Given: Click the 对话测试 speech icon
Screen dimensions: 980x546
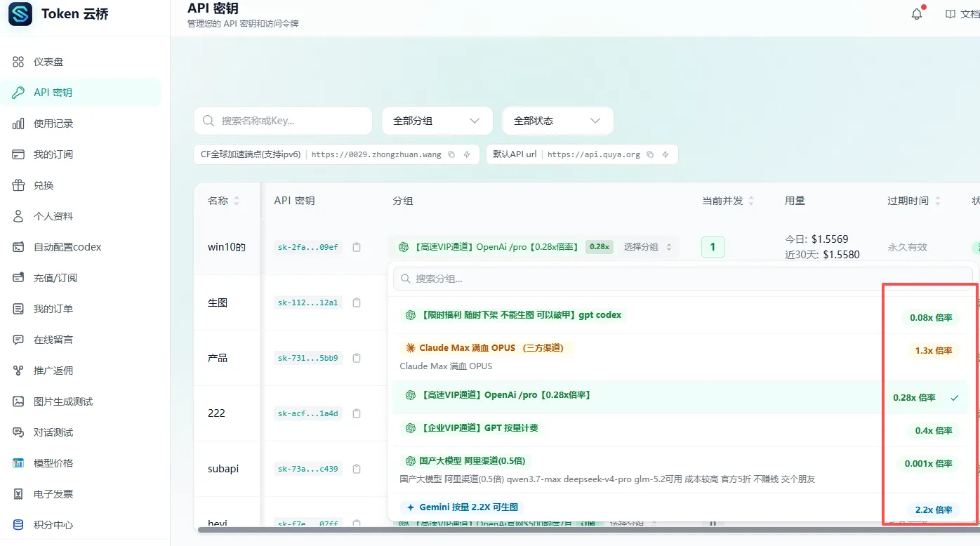Looking at the screenshot, I should [19, 432].
